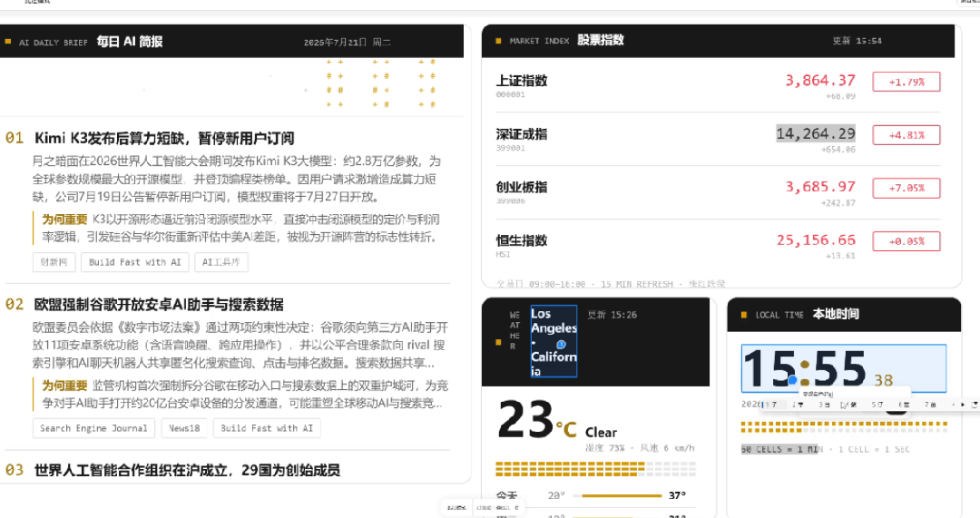Click the 15 MIN REFRESH footer note
The height and width of the screenshot is (518, 980).
click(637, 284)
